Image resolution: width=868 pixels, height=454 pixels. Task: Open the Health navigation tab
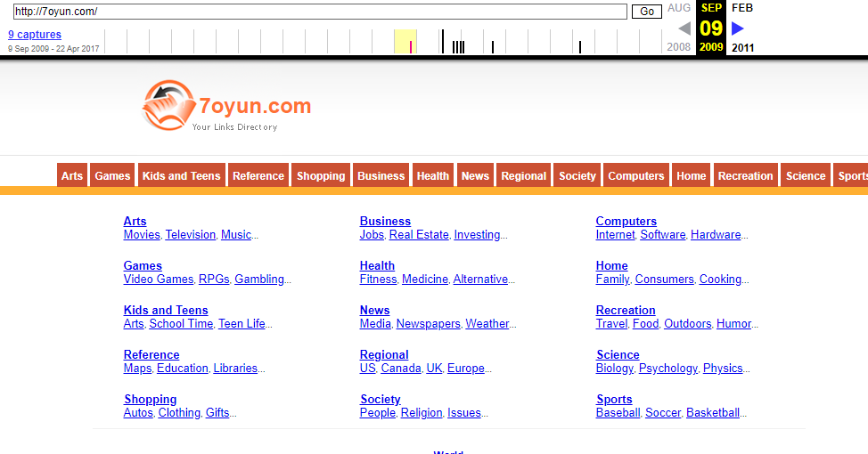pyautogui.click(x=433, y=176)
